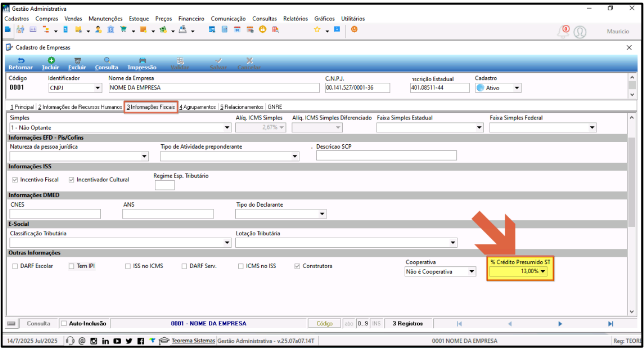The width and height of the screenshot is (644, 348).
Task: Toggle the Incentivador Cultural checkbox
Action: click(71, 180)
